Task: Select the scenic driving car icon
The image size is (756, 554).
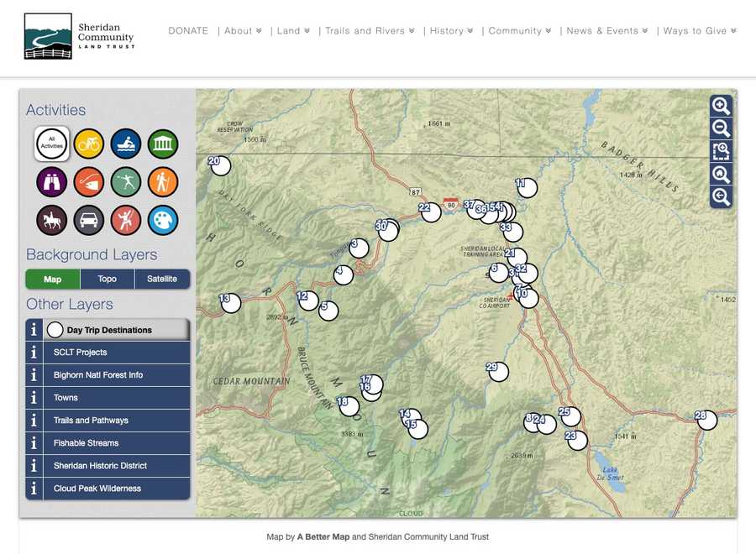Action: (x=89, y=220)
